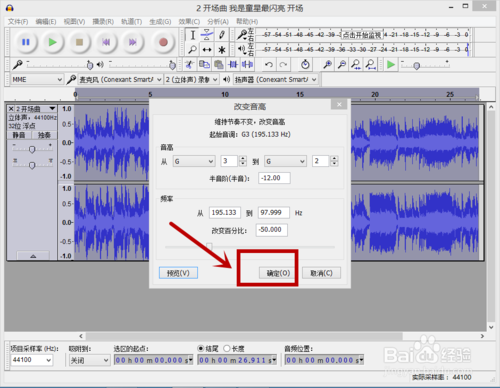This screenshot has width=500, height=388.
Task: Open the speaker playback device dropdown
Action: tap(276, 80)
